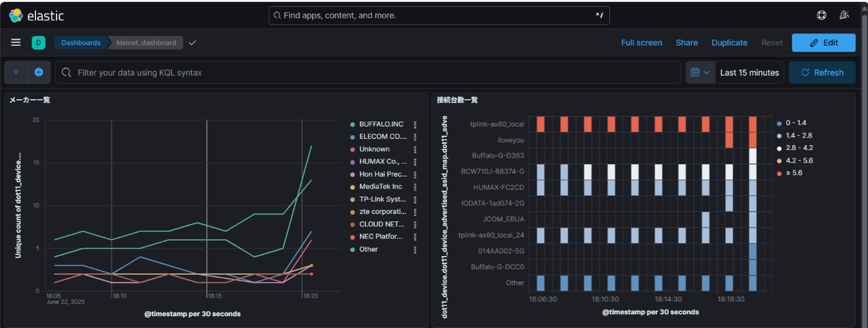
Task: Click the IODATA-1ad074-2G heatmap row label
Action: [x=493, y=203]
